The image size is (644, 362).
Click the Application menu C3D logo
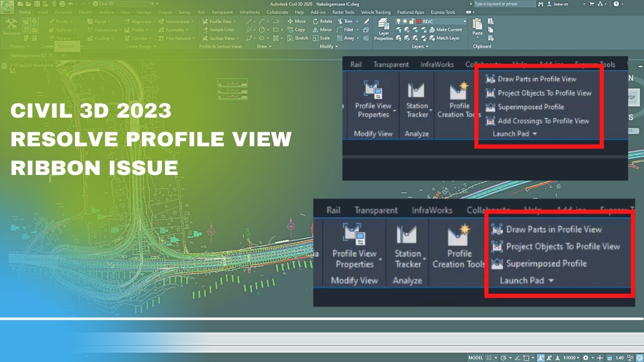[x=7, y=7]
